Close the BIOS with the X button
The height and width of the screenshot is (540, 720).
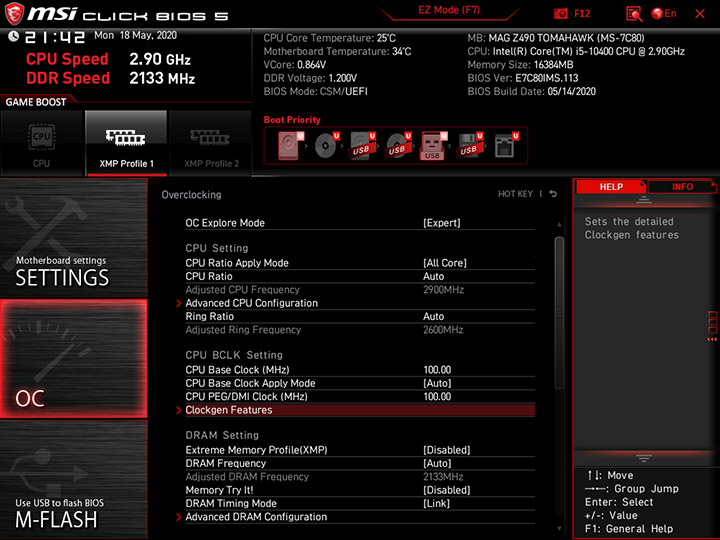[700, 14]
